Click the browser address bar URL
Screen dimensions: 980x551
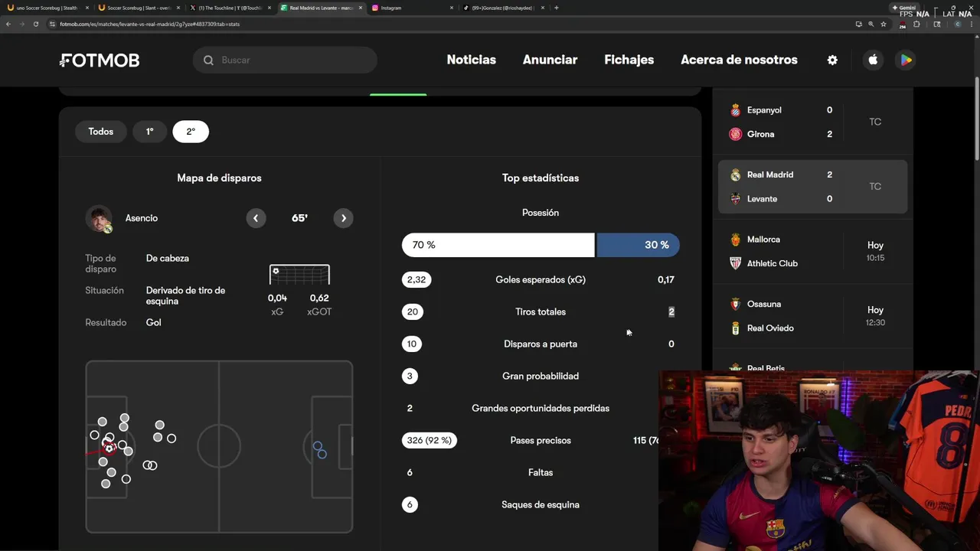pos(149,24)
